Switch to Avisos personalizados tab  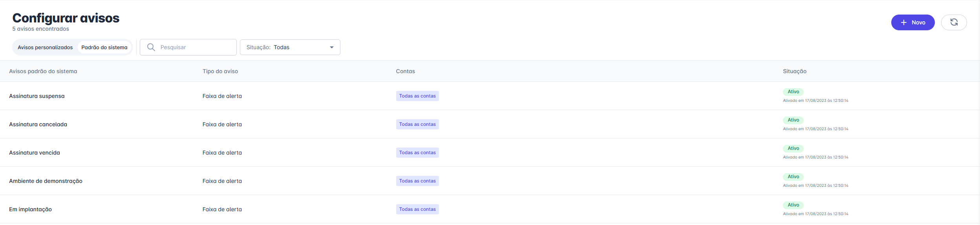[x=45, y=47]
